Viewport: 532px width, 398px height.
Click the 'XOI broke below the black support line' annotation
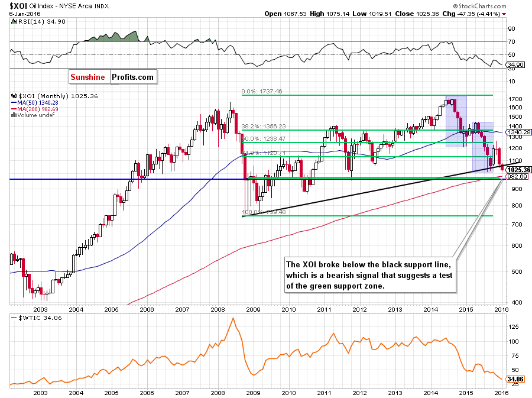click(x=369, y=275)
